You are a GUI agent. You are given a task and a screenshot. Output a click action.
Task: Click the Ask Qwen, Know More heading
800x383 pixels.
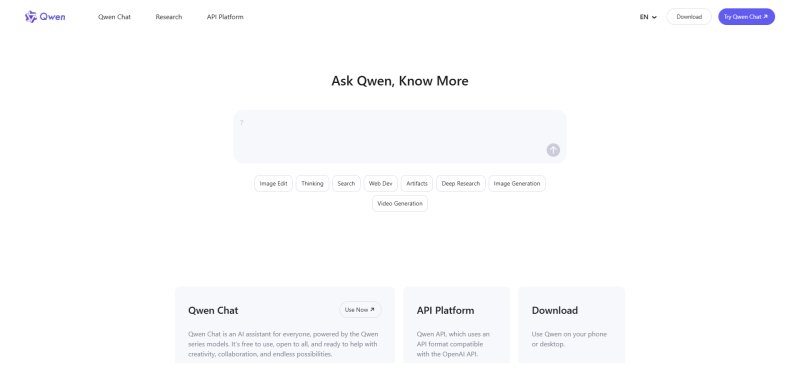tap(399, 81)
